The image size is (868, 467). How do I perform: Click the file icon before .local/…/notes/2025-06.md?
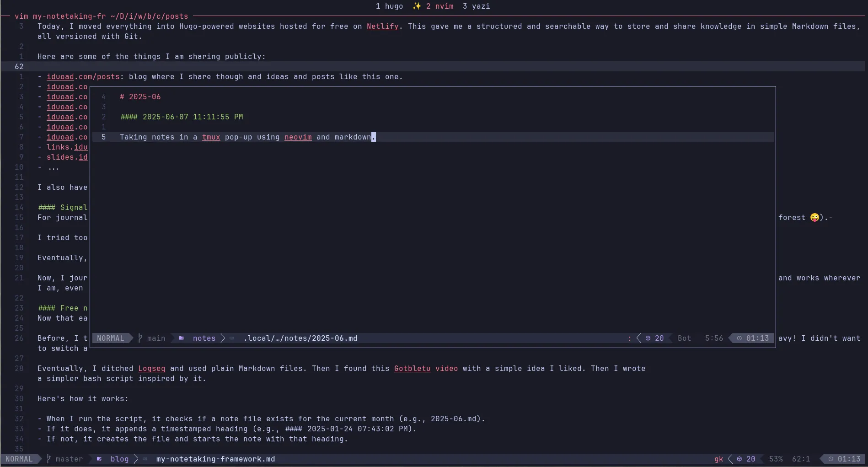[x=232, y=338]
